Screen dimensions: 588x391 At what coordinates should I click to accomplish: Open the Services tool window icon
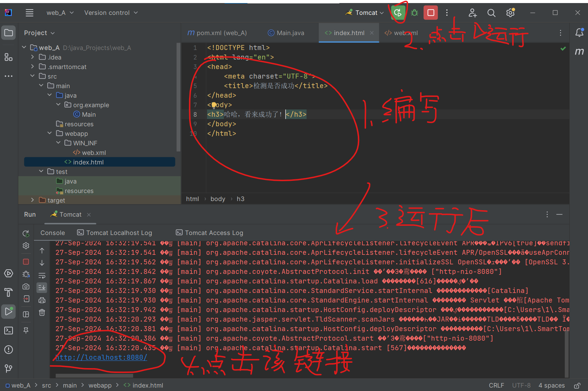[8, 274]
